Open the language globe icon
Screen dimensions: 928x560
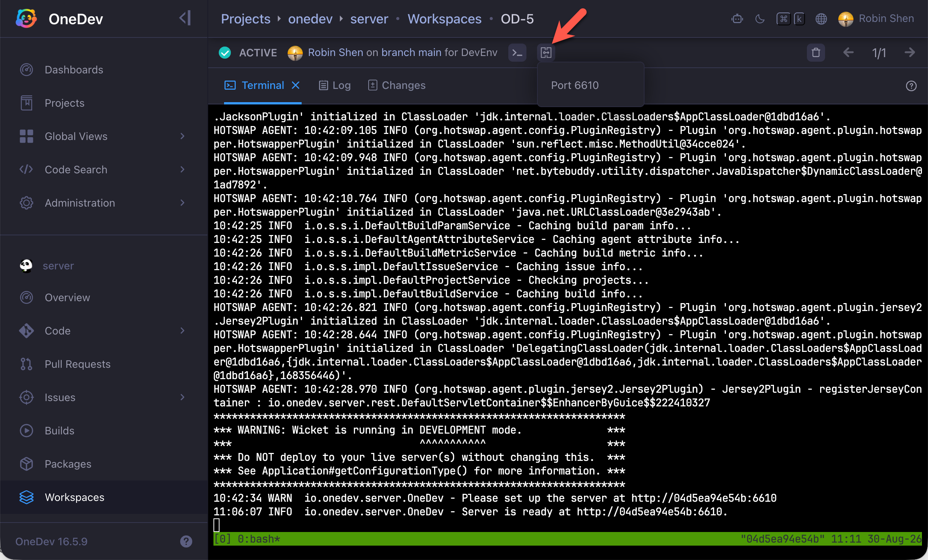[821, 19]
